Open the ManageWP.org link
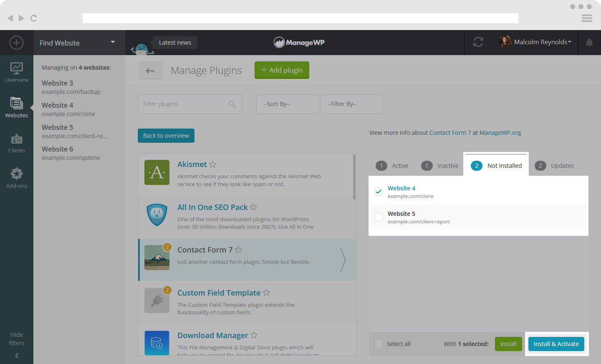 pyautogui.click(x=500, y=133)
